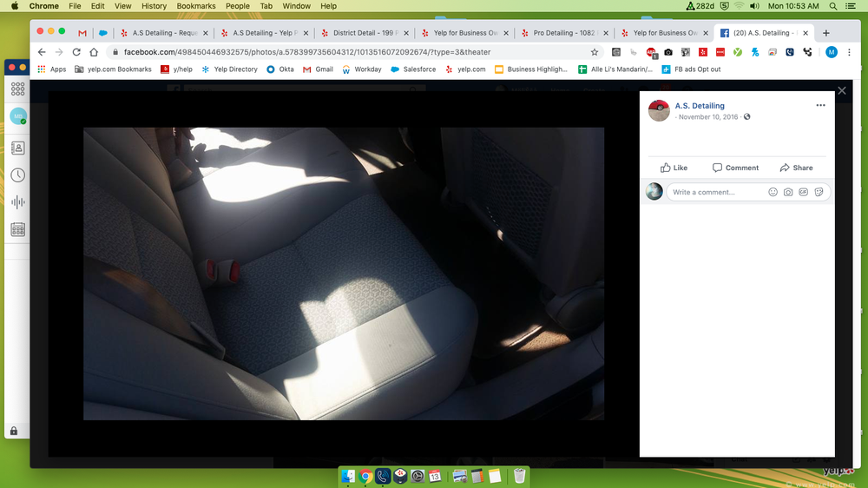868x488 pixels.
Task: Share this Facebook photo
Action: [796, 168]
